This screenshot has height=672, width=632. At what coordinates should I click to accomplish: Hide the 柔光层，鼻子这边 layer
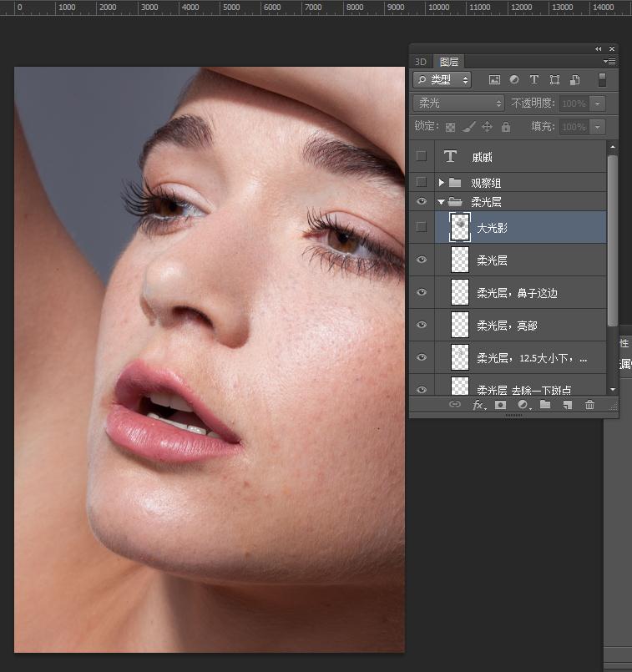coord(422,292)
